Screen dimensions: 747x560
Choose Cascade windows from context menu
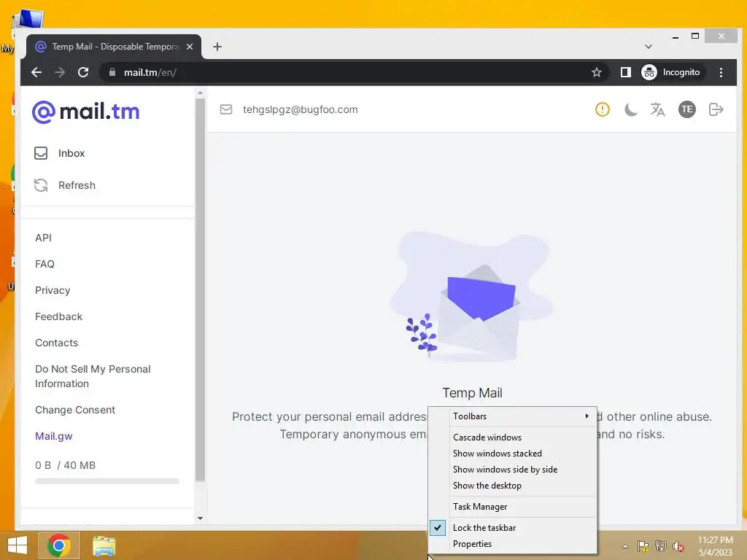tap(513, 437)
